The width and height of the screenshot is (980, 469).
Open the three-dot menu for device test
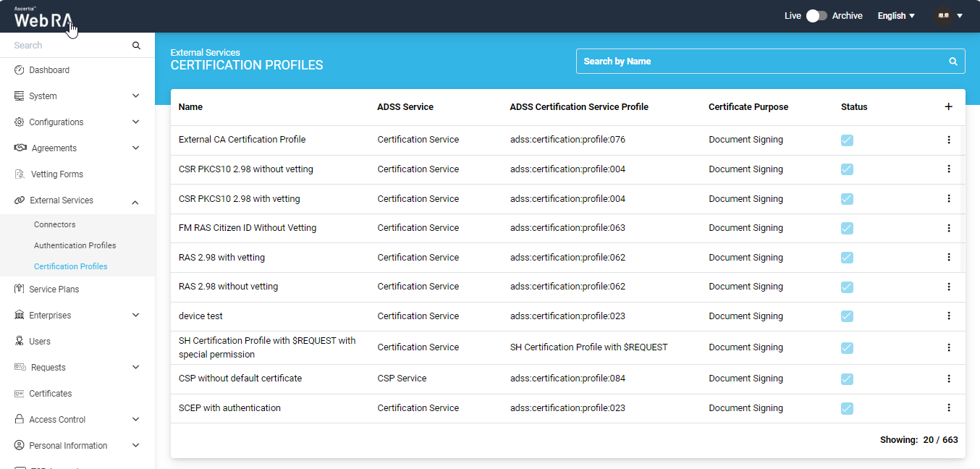[948, 316]
